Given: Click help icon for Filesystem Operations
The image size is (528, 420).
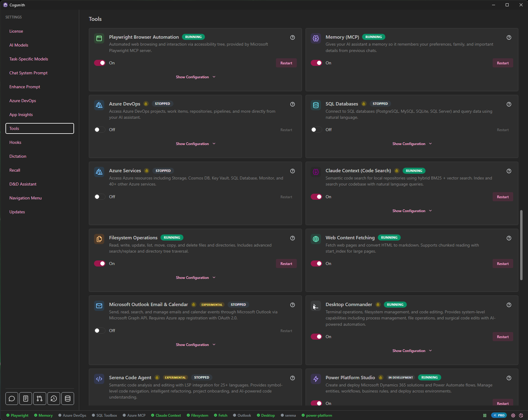Looking at the screenshot, I should 293,238.
